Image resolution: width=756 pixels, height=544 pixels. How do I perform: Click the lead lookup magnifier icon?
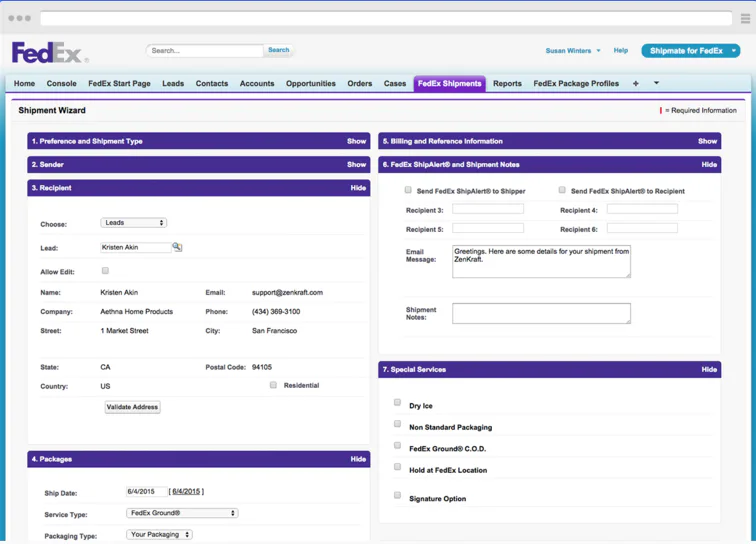click(x=177, y=247)
